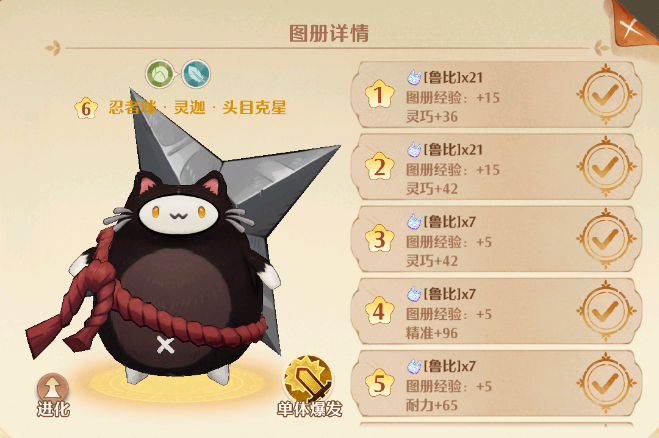Tap the star level 6 badge
This screenshot has height=438, width=659.
point(86,108)
